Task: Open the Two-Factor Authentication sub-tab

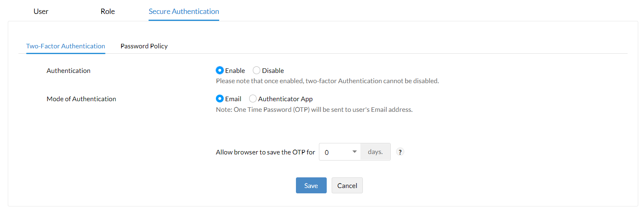Action: click(66, 46)
